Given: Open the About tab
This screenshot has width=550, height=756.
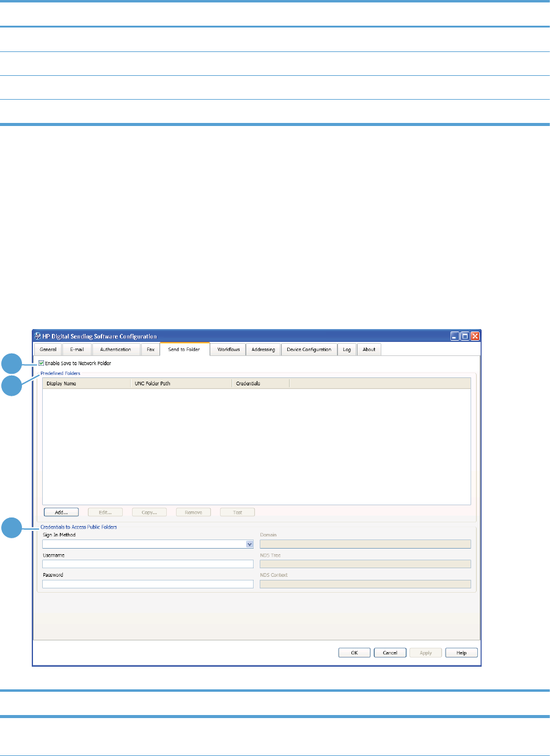Looking at the screenshot, I should pyautogui.click(x=369, y=349).
